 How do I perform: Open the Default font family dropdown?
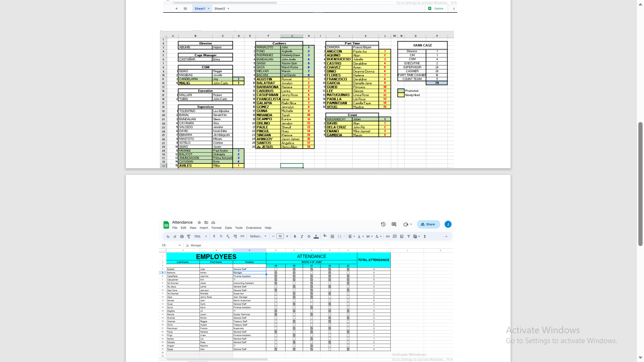[258, 237]
